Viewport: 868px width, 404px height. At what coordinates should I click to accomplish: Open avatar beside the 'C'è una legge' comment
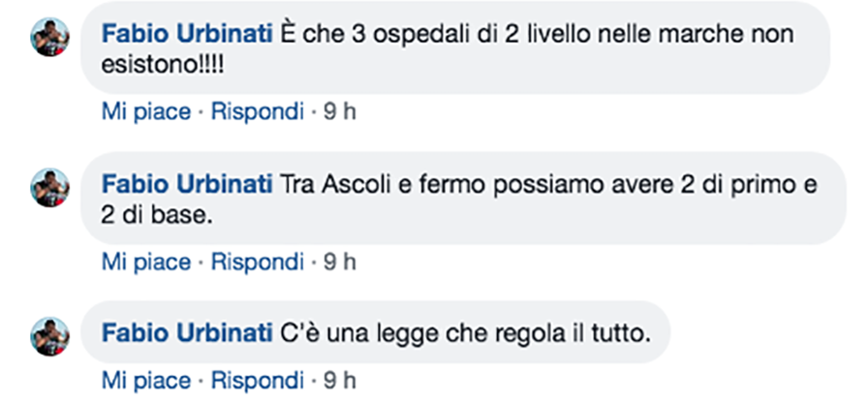pyautogui.click(x=49, y=336)
